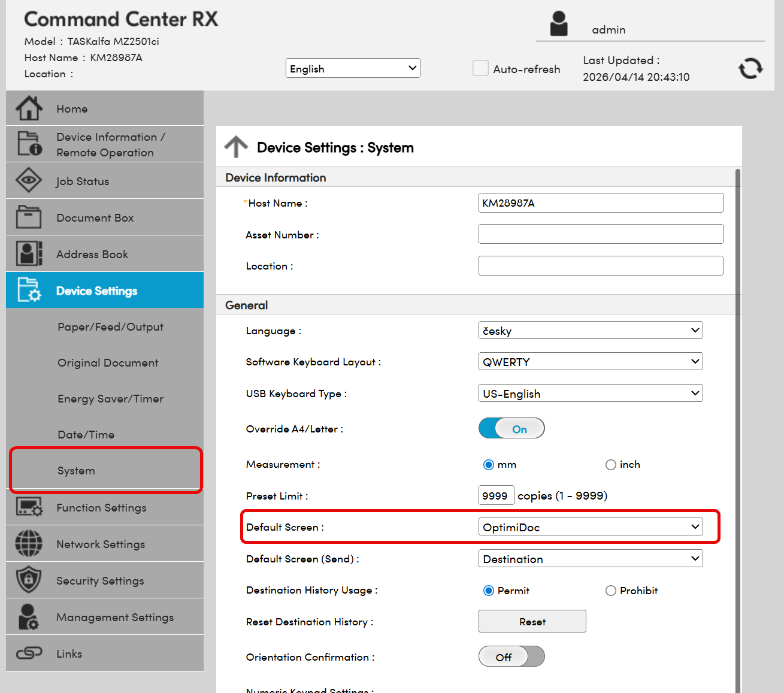This screenshot has height=693, width=784.
Task: Open Address Book icon
Action: tap(29, 254)
